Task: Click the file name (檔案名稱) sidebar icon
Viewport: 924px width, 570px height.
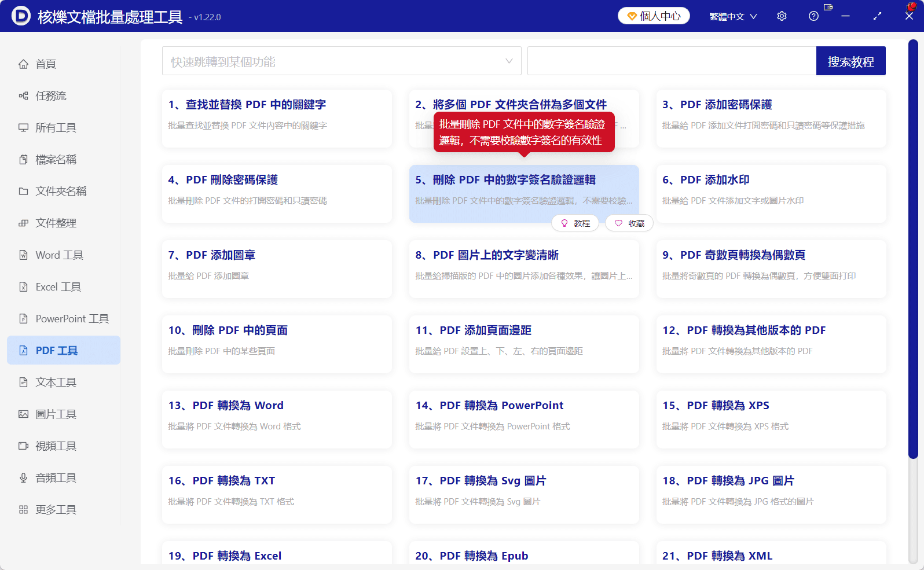Action: [x=23, y=160]
